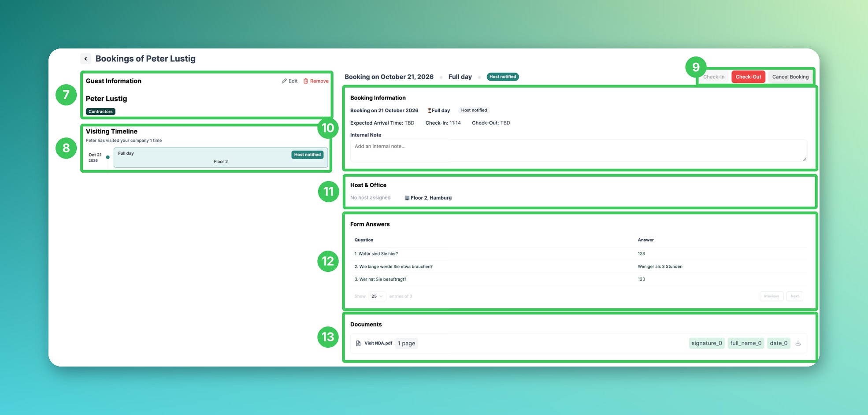Click the Host notified badge in Booking Information
This screenshot has width=868, height=415.
coord(474,110)
